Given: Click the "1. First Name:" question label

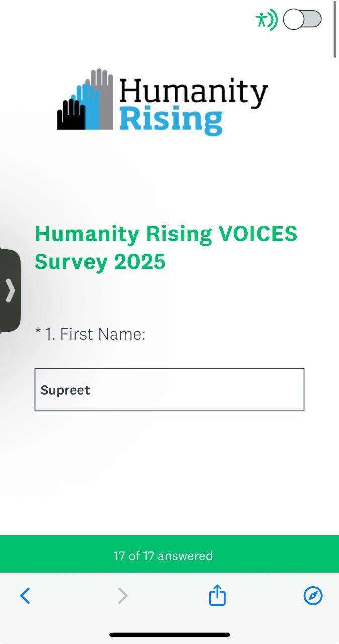Looking at the screenshot, I should click(95, 334).
